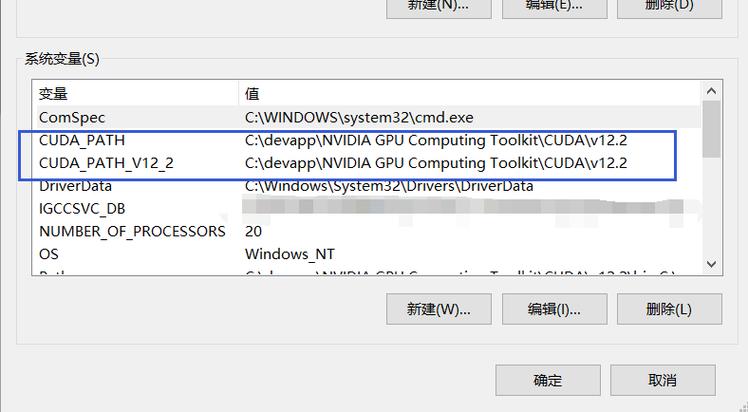Select the CUDA_PATH_V12_2 variable
The height and width of the screenshot is (412, 748).
click(x=106, y=163)
